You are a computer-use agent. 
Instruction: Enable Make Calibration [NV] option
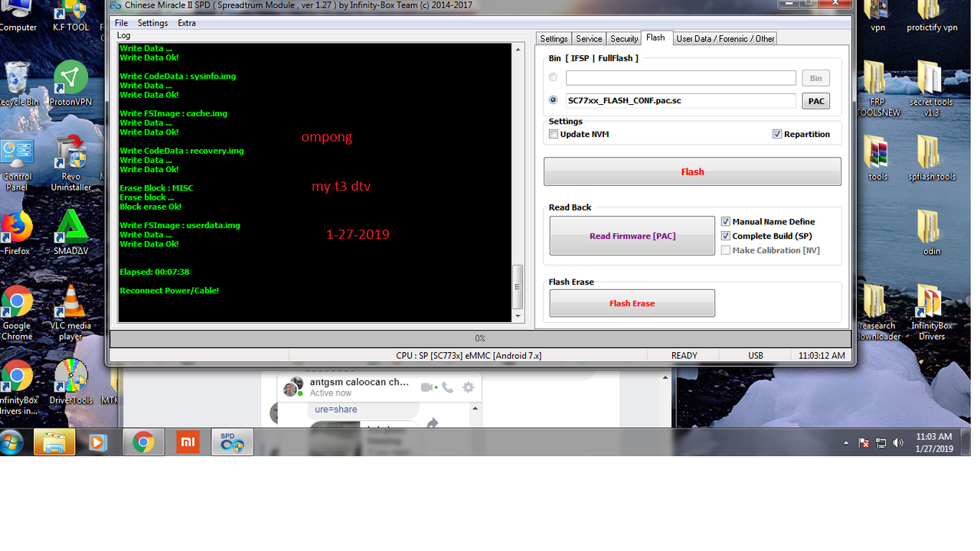tap(725, 250)
